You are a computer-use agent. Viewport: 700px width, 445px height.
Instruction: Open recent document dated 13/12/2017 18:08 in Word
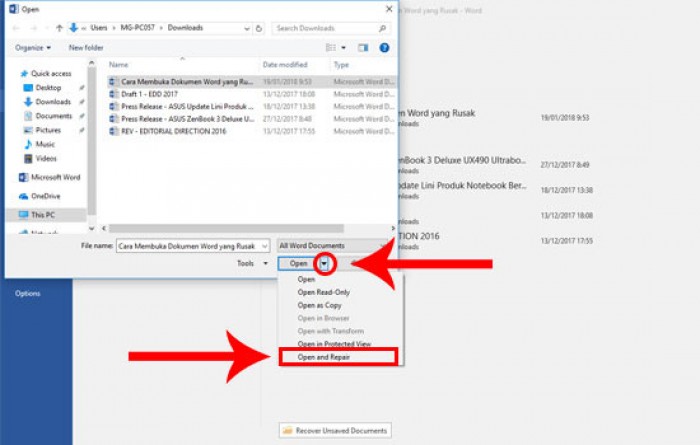(496, 216)
